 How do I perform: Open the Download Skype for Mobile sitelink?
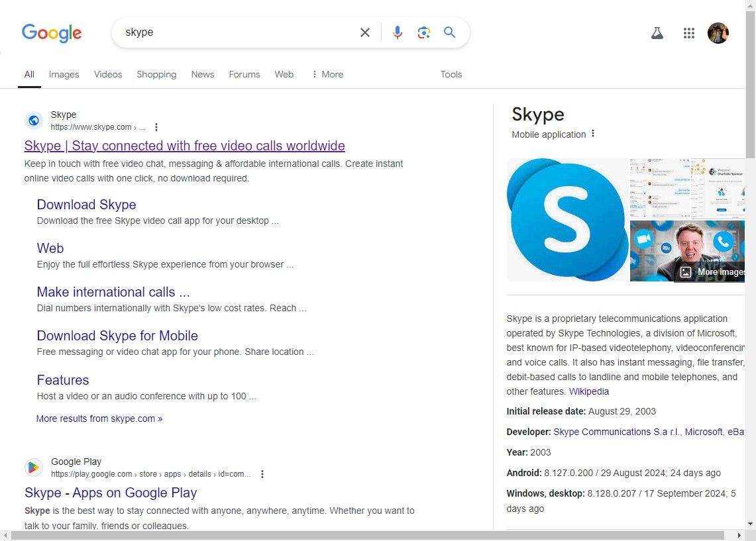(x=117, y=336)
